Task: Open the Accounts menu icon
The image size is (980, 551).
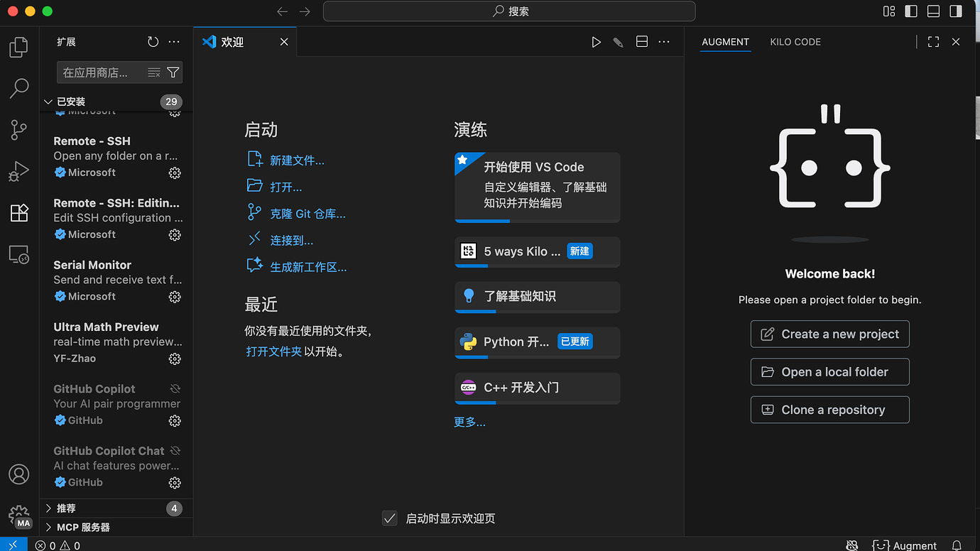Action: 19,474
